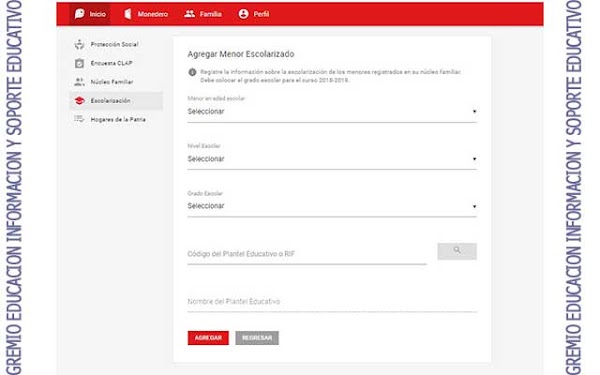The height and width of the screenshot is (375, 600).
Task: Click the Núcleo Familiar group icon
Action: tap(79, 82)
